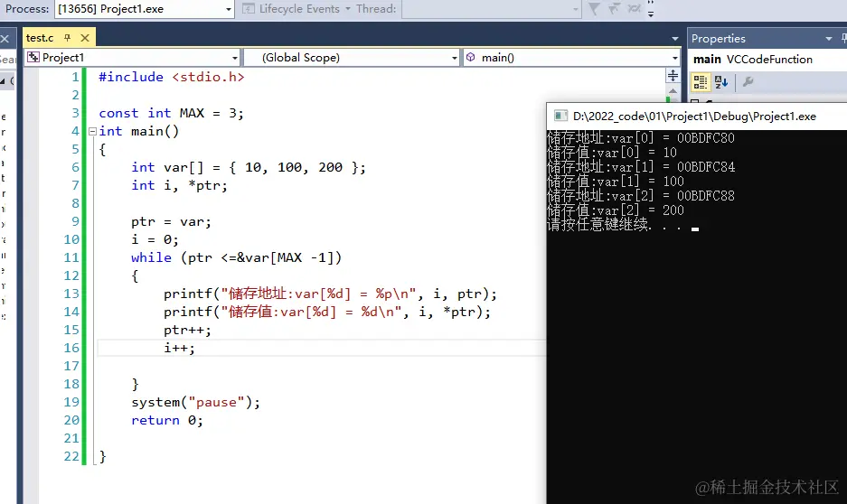Click console output line var[2] = 00BDFC88
This screenshot has width=847, height=504.
(x=641, y=196)
